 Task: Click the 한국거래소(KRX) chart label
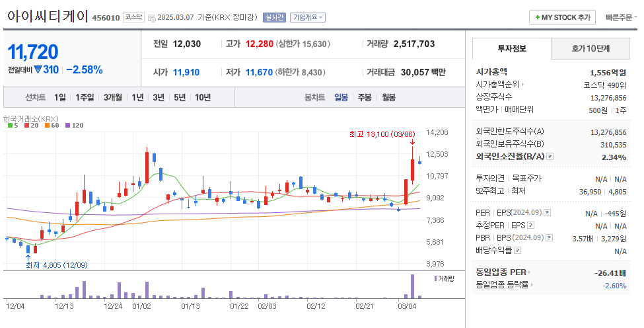31,119
